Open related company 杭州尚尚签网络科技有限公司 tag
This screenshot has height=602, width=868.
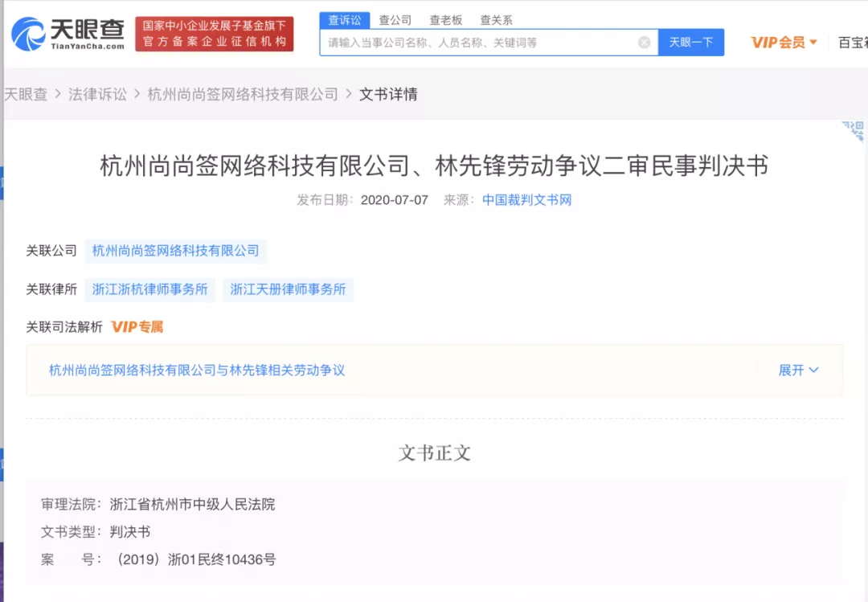(175, 251)
